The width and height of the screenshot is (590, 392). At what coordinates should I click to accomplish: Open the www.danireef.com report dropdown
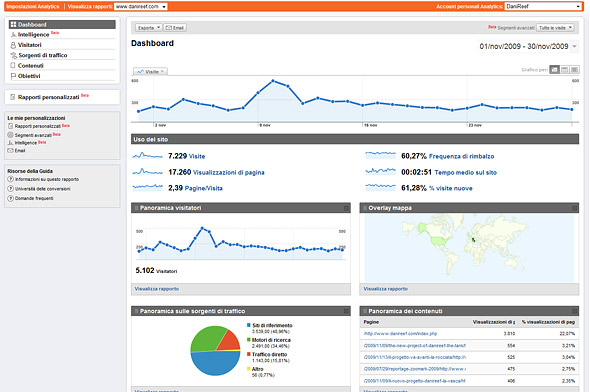click(141, 6)
